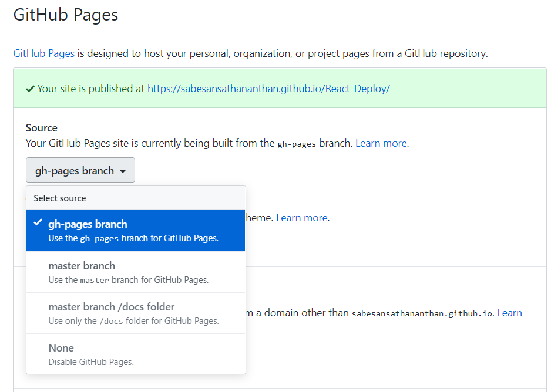Click Learn more link next to theme text

tap(302, 218)
